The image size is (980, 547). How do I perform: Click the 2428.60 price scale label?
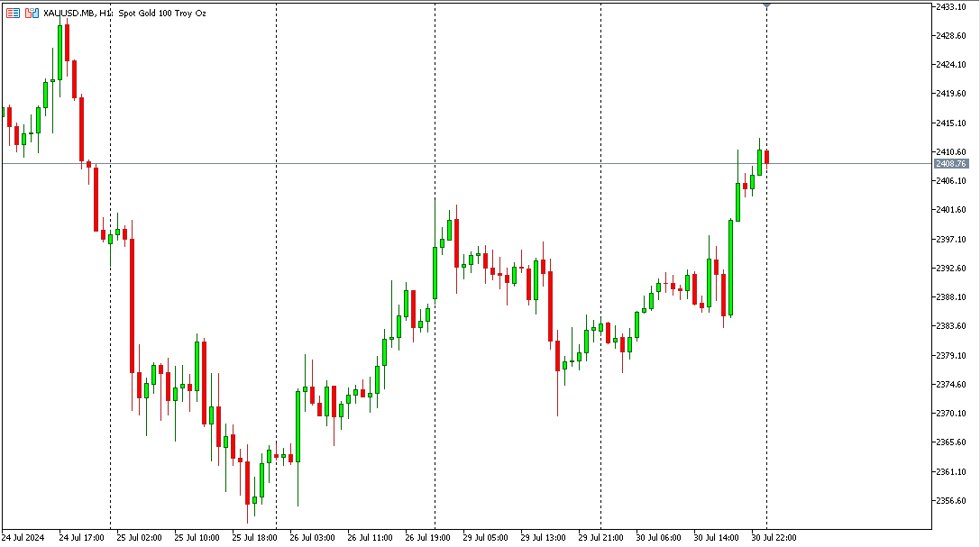(x=950, y=35)
